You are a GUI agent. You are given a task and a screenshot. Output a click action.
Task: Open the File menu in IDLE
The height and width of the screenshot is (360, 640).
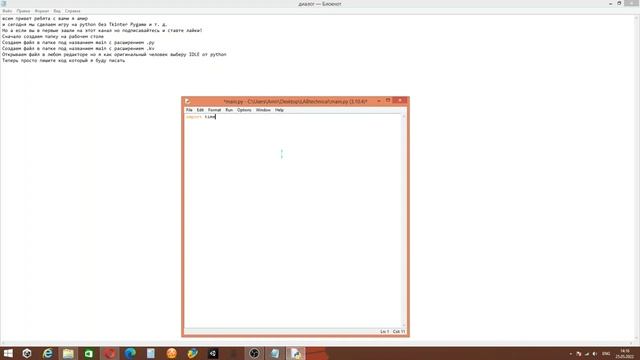189,110
